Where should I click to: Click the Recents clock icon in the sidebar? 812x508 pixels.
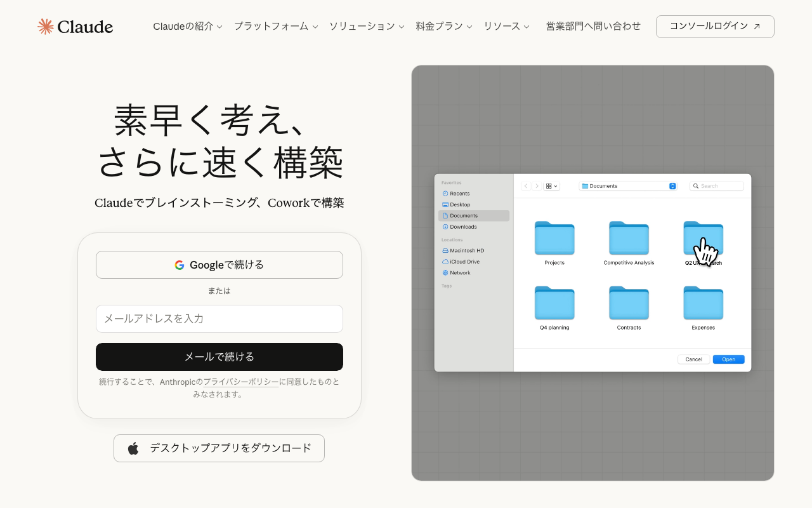point(445,194)
